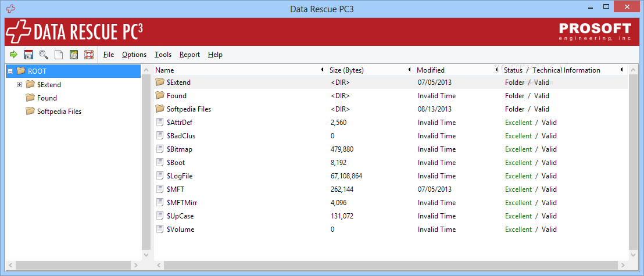Viewport: 644px width, 276px height.
Task: Click the magnifying glass toolbar icon
Action: 44,54
